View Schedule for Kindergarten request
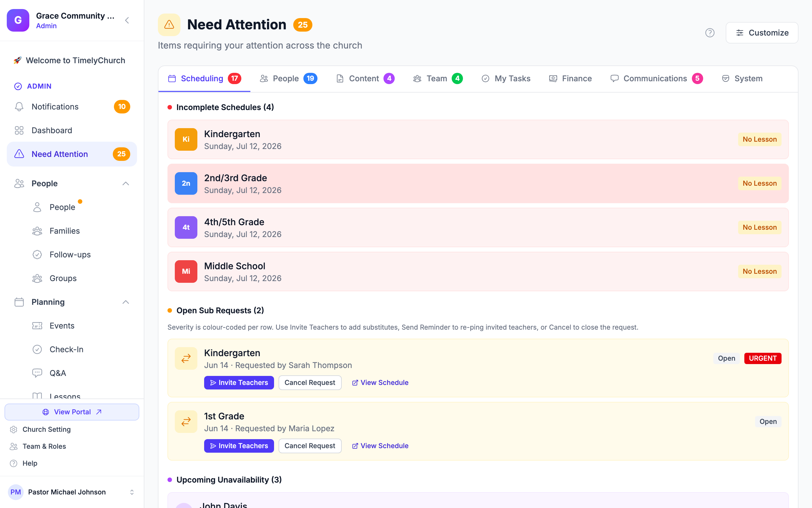812x508 pixels. (x=380, y=383)
